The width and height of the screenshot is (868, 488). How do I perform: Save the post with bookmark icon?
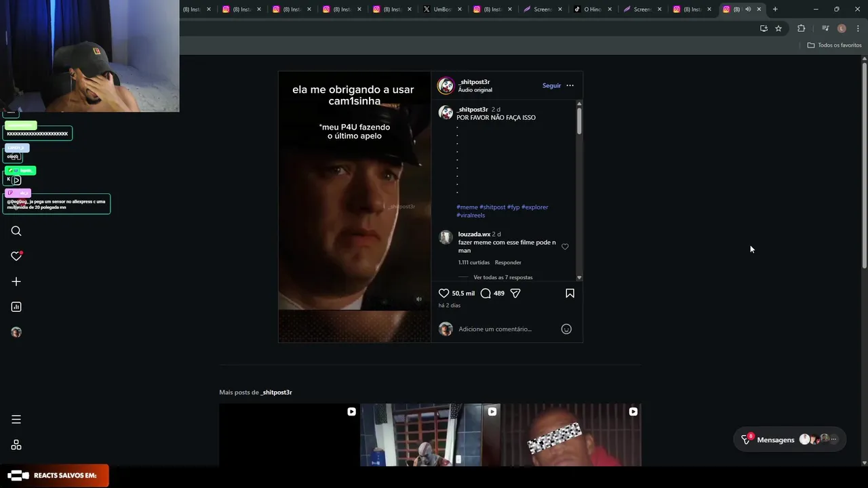(x=570, y=293)
